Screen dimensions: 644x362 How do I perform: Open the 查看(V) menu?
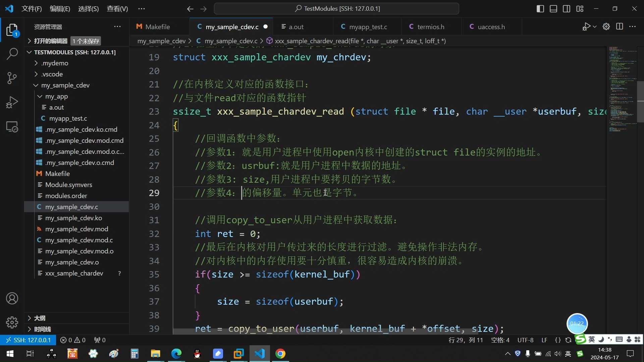click(x=117, y=9)
